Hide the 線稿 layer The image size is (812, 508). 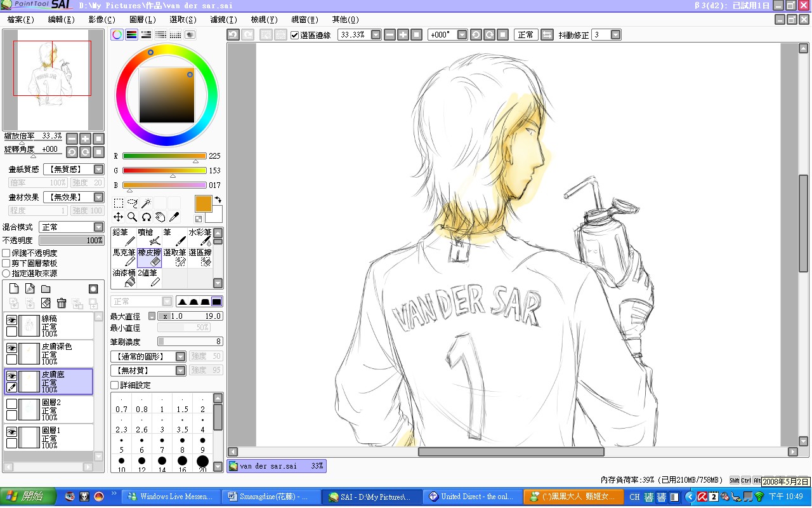click(11, 321)
